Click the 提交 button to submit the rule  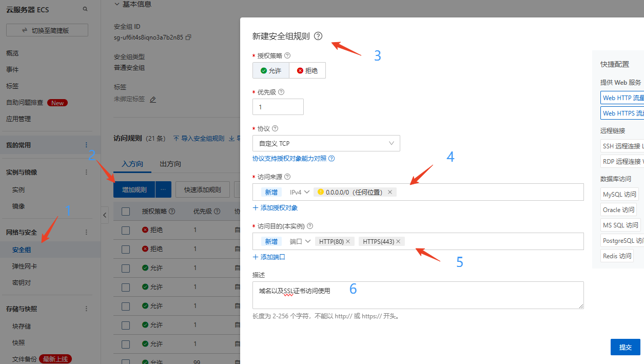tap(625, 347)
